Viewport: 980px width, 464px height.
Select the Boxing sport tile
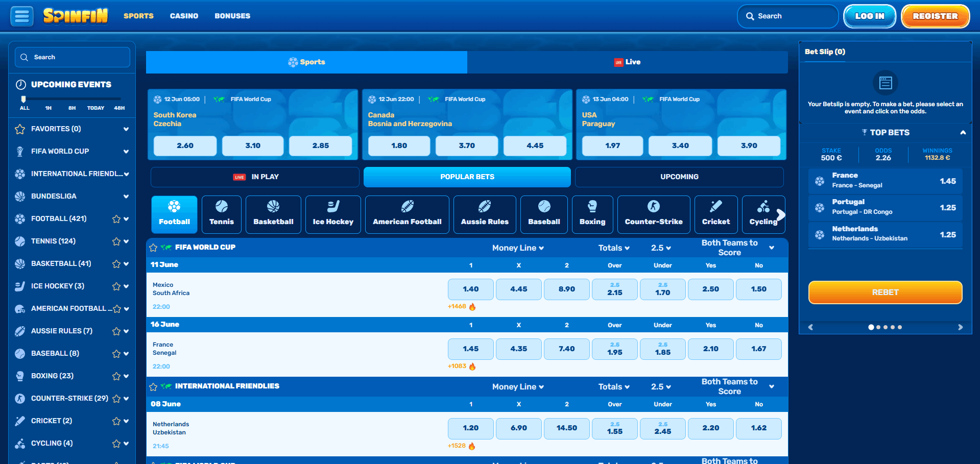592,214
